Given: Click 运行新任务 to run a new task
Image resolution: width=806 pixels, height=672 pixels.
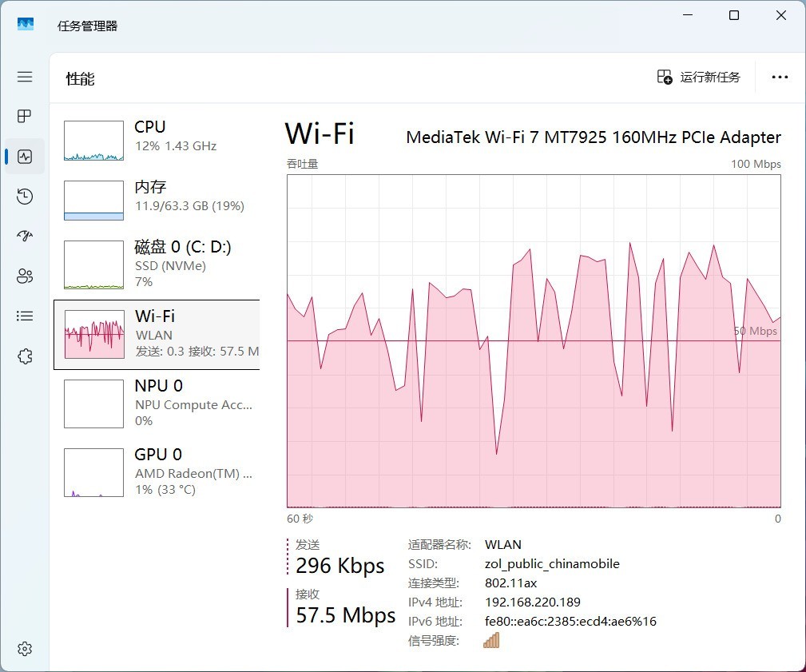Looking at the screenshot, I should 698,77.
